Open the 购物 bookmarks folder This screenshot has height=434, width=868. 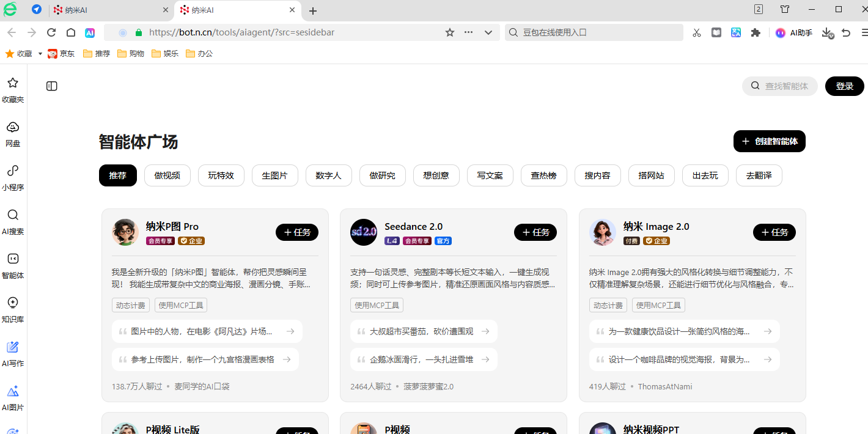point(131,54)
